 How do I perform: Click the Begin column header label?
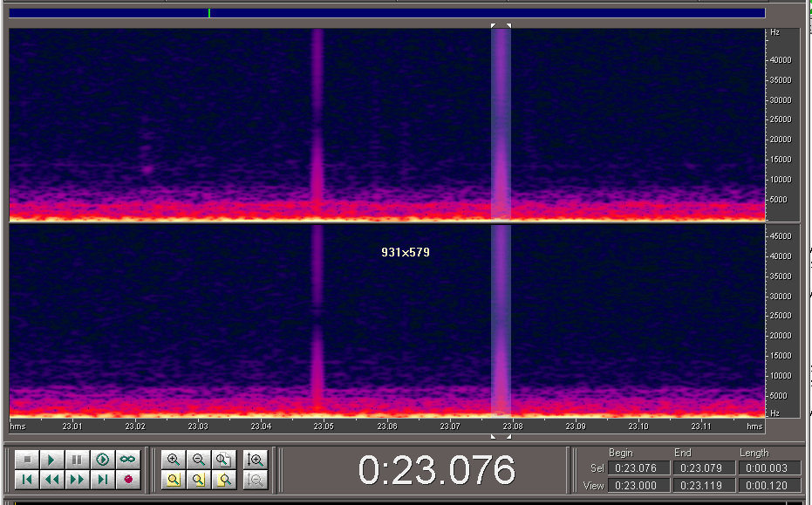620,453
